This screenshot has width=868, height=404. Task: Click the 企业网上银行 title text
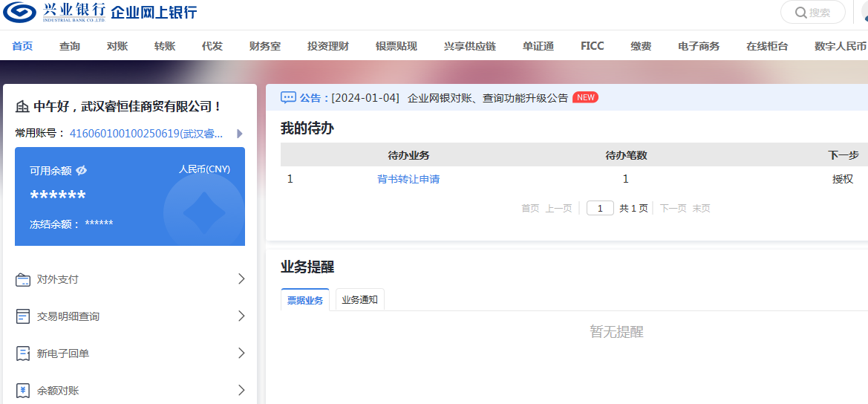[154, 12]
